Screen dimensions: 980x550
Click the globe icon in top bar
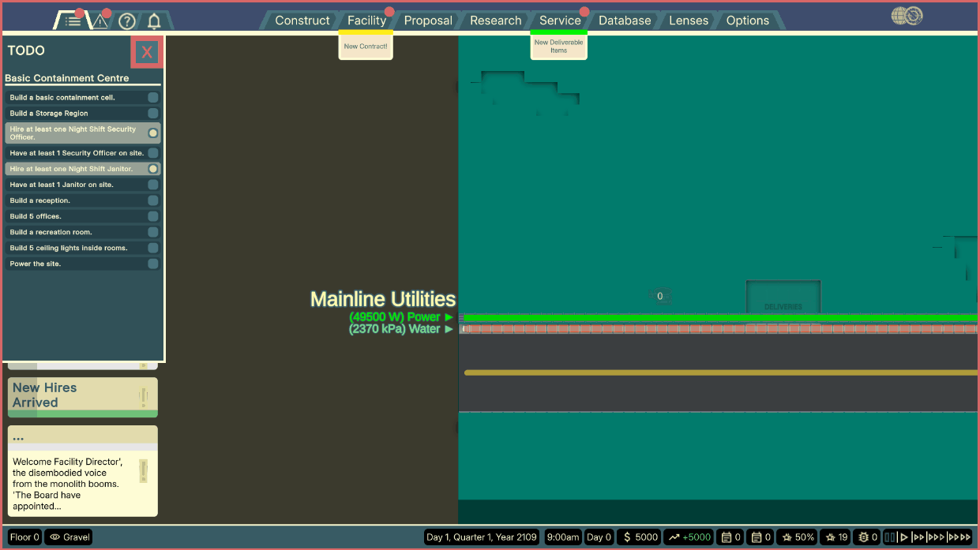point(907,16)
